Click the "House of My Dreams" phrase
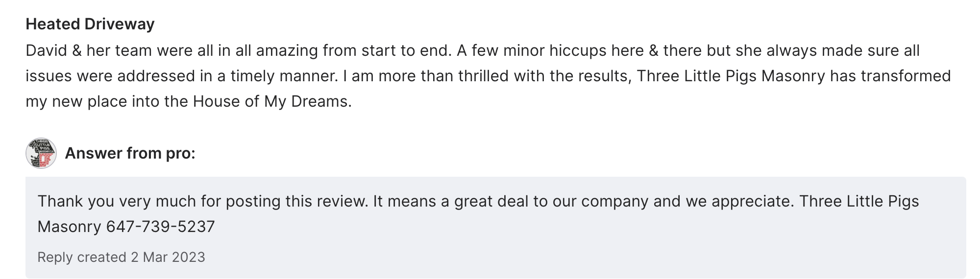Image resolution: width=980 pixels, height=279 pixels. (x=271, y=101)
